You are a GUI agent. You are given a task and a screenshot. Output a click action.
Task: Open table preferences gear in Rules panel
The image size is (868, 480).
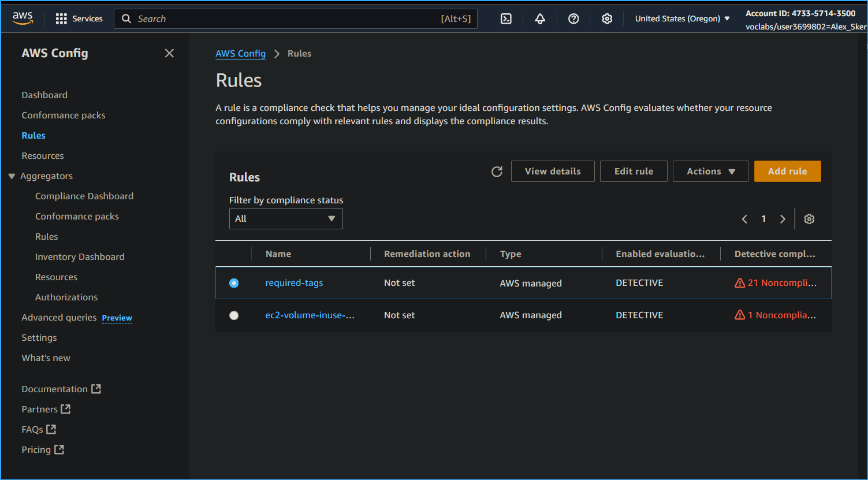click(x=809, y=218)
